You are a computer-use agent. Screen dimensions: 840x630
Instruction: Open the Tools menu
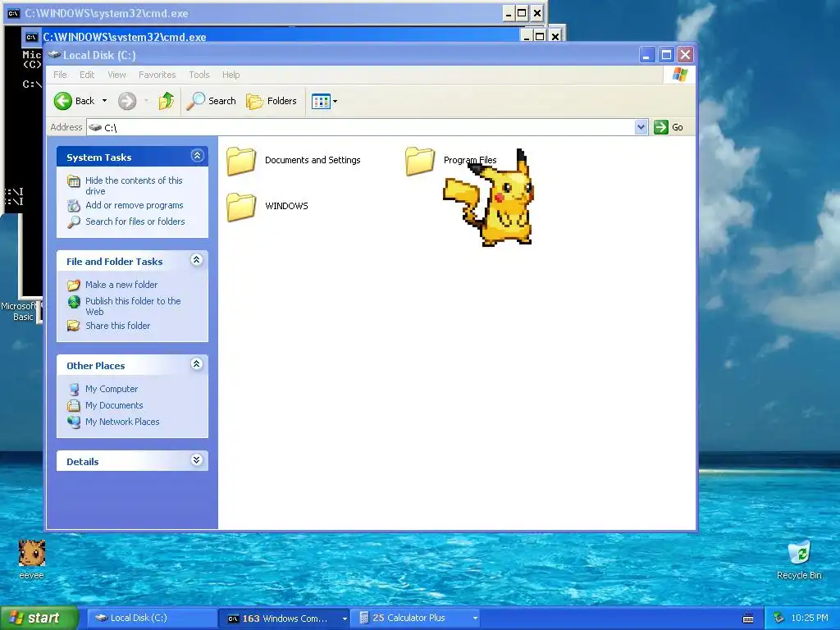pos(199,75)
